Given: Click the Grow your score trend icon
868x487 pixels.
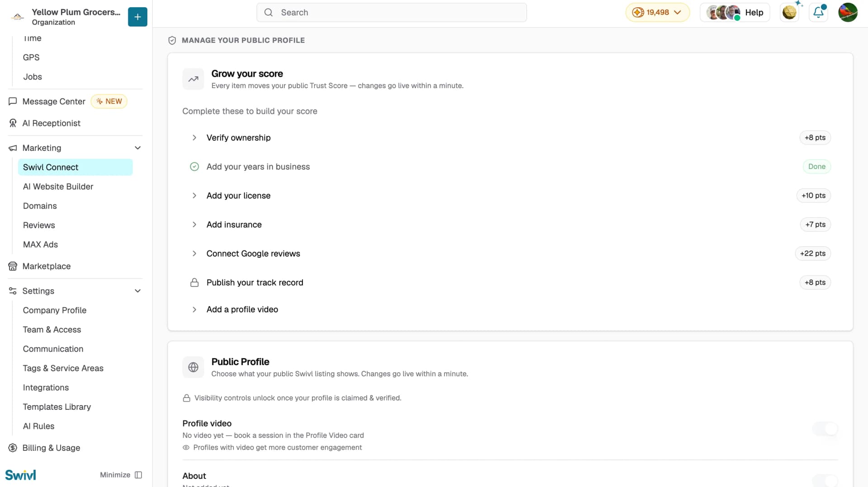Looking at the screenshot, I should (x=193, y=79).
